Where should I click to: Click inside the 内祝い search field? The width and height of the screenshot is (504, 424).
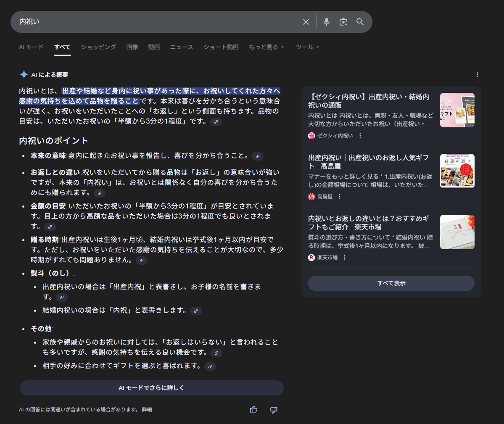point(160,22)
